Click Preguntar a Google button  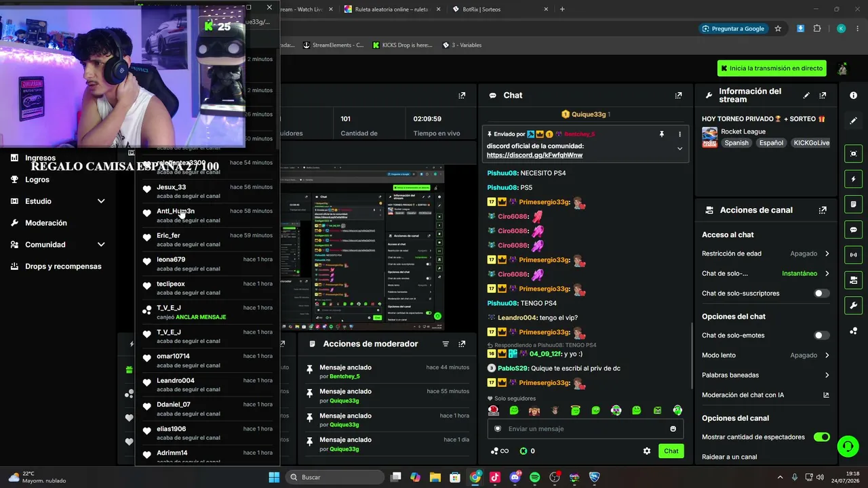point(732,28)
